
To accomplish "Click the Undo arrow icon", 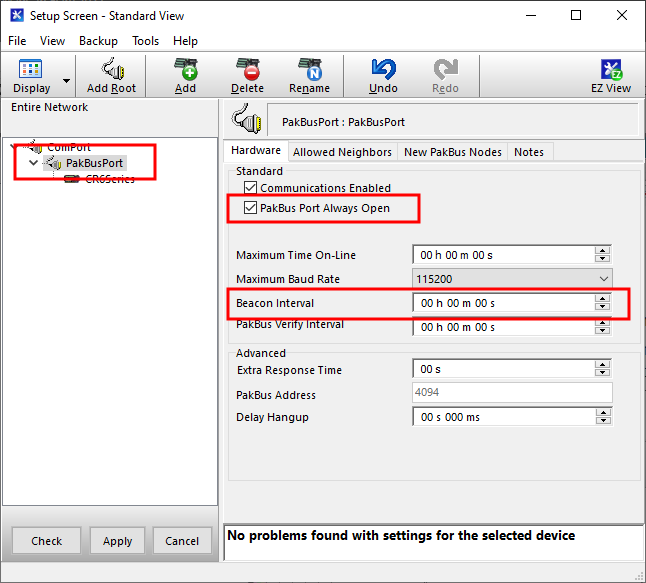I will [x=383, y=70].
